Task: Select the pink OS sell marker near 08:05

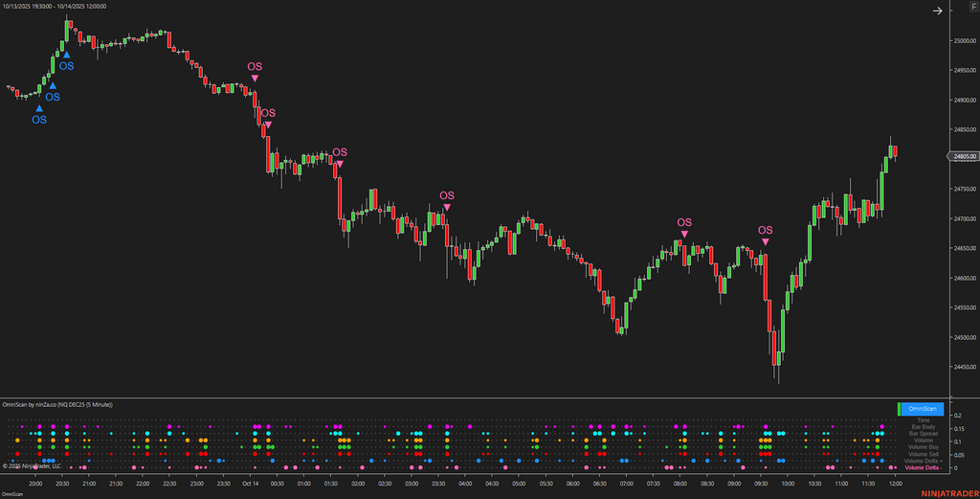Action: [684, 227]
